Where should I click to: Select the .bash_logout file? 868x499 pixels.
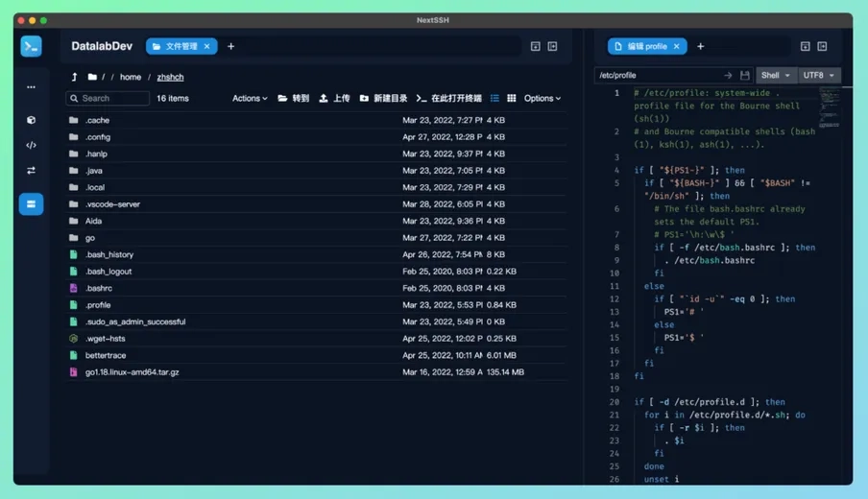click(317, 272)
